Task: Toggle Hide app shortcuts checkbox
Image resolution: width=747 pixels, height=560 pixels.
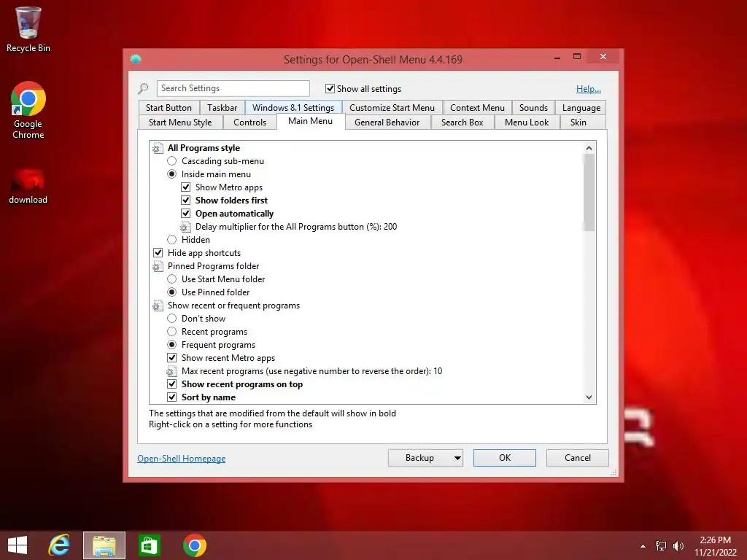Action: pos(158,253)
